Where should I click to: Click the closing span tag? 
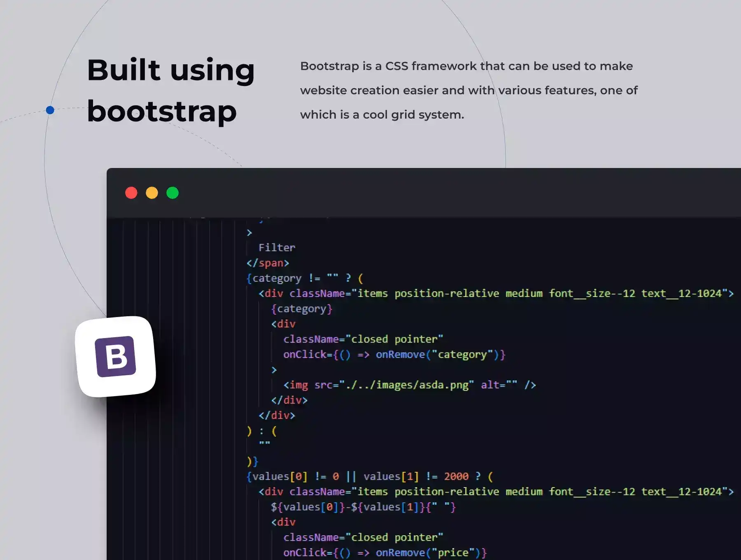click(x=268, y=263)
